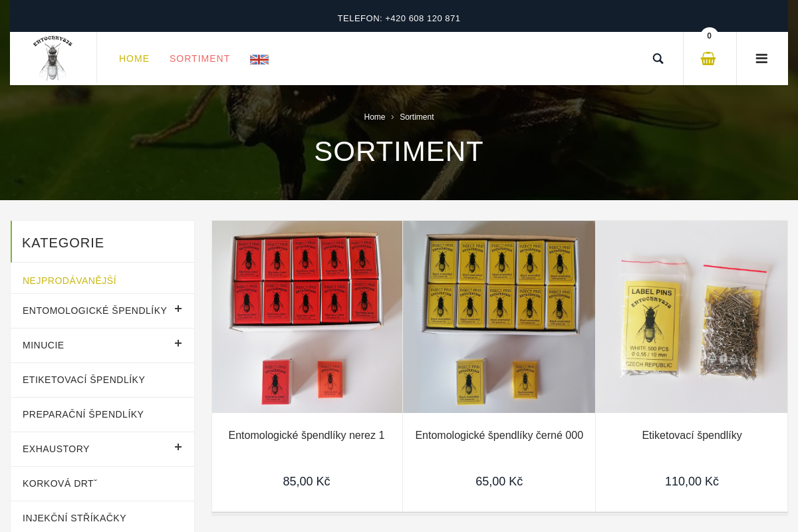Open the Korková drť category
798x532 pixels.
coord(60,483)
